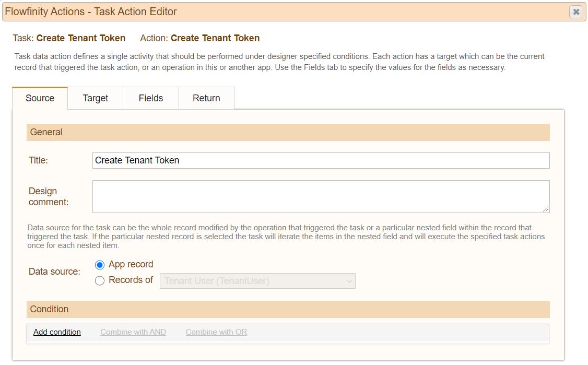Select the App record radio button
The image size is (588, 365).
click(x=100, y=265)
